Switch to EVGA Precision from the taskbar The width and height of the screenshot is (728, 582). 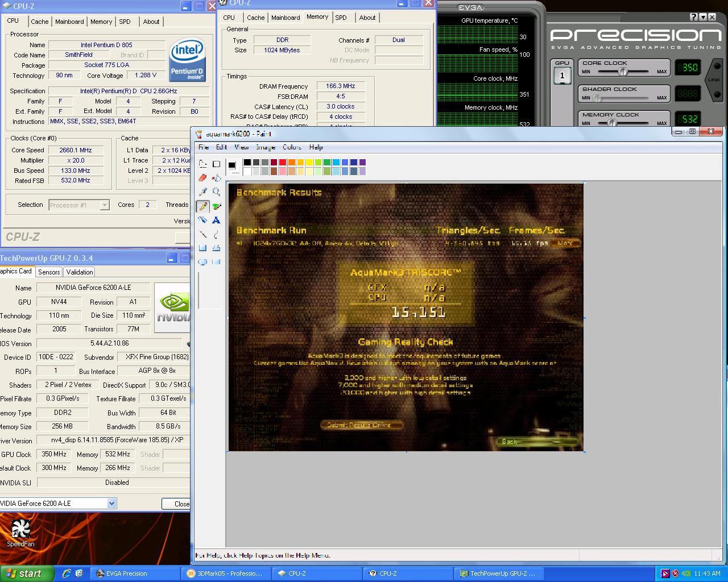135,573
